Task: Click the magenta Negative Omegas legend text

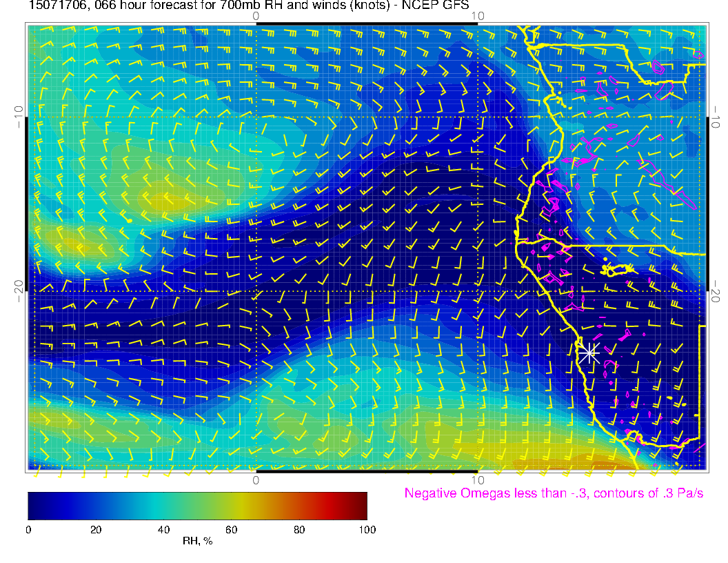Action: pyautogui.click(x=554, y=493)
